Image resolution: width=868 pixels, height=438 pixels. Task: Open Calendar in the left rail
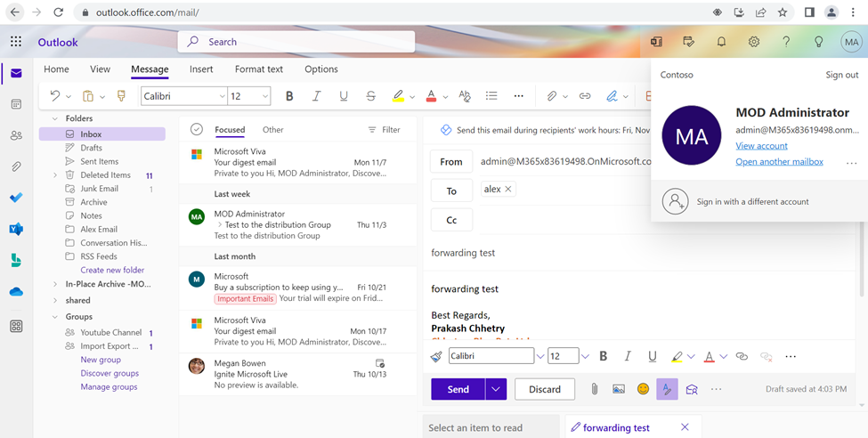[x=16, y=104]
